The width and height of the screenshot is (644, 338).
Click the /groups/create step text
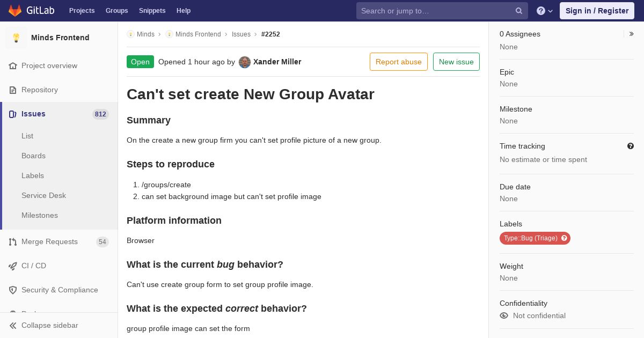(x=166, y=185)
